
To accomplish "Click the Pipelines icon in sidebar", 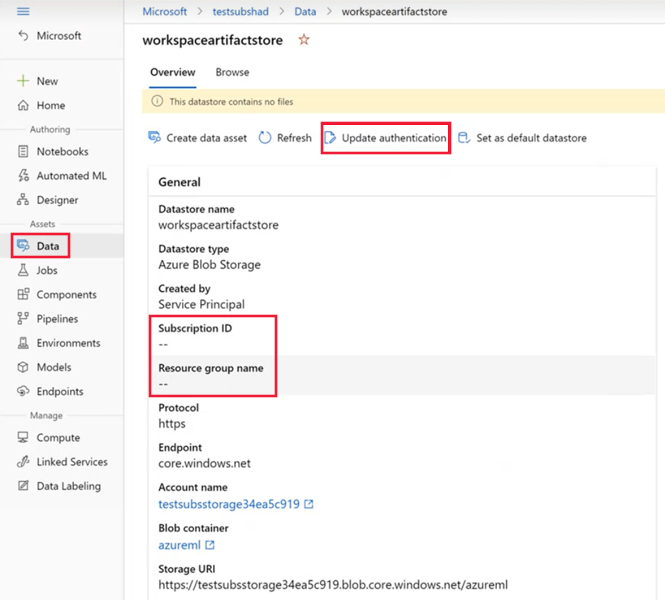I will tap(23, 319).
